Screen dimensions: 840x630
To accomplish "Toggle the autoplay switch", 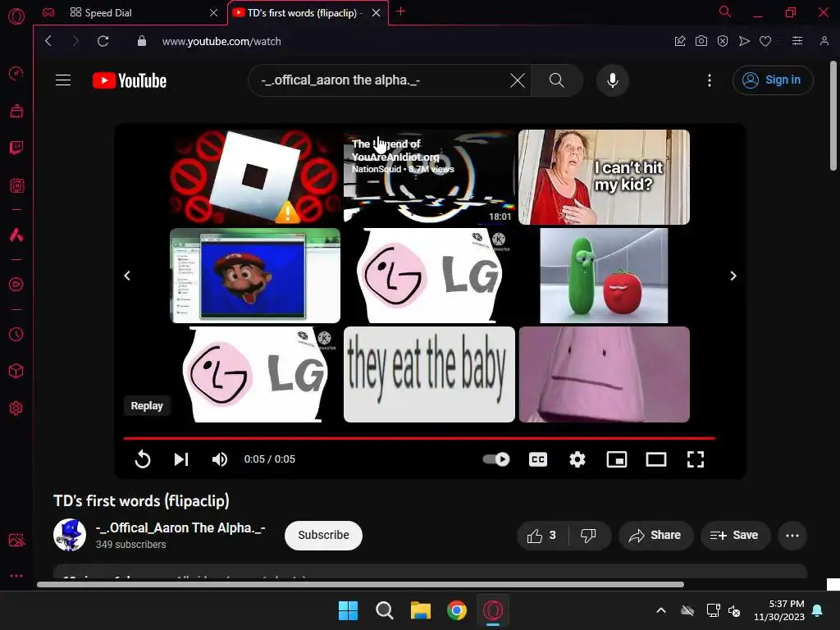I will pyautogui.click(x=496, y=459).
